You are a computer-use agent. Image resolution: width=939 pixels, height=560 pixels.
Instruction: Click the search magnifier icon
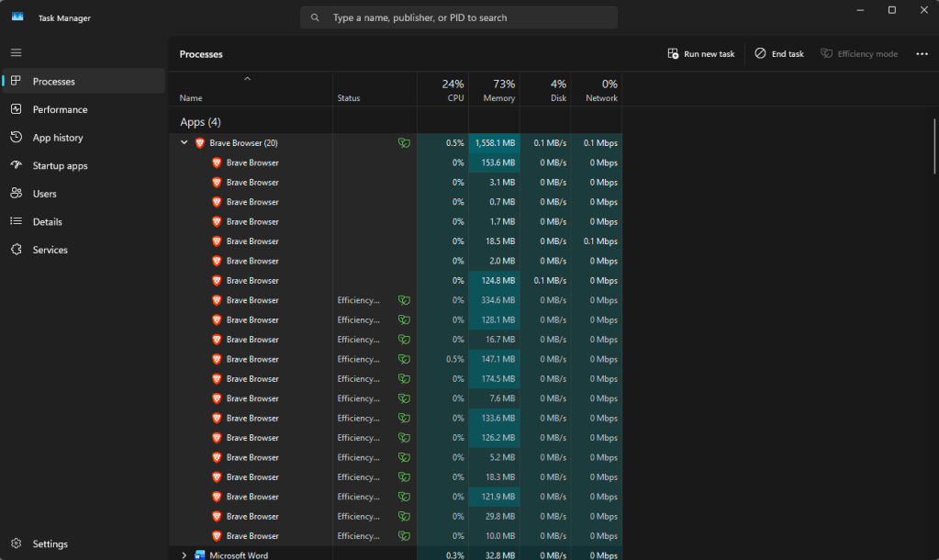(315, 17)
